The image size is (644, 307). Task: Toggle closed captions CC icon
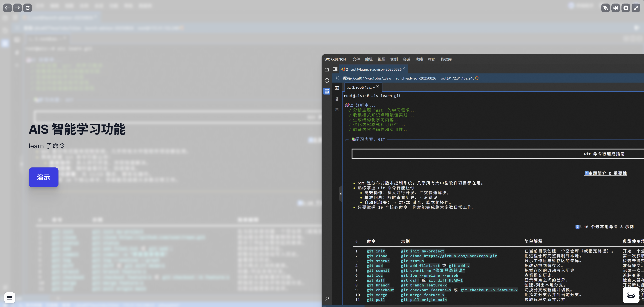coord(626,8)
